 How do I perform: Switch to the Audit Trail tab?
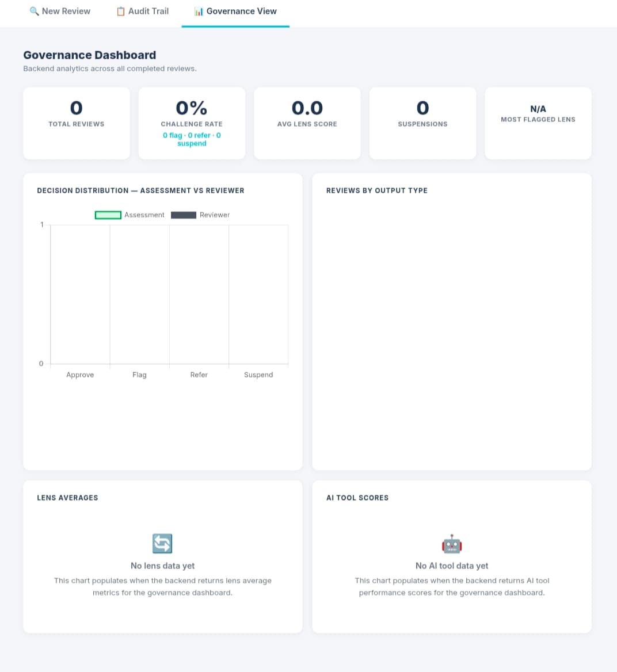coord(142,12)
